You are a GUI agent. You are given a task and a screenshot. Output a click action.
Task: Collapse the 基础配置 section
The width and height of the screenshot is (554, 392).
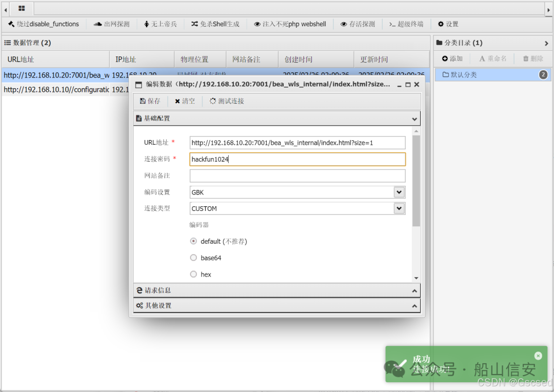click(414, 119)
